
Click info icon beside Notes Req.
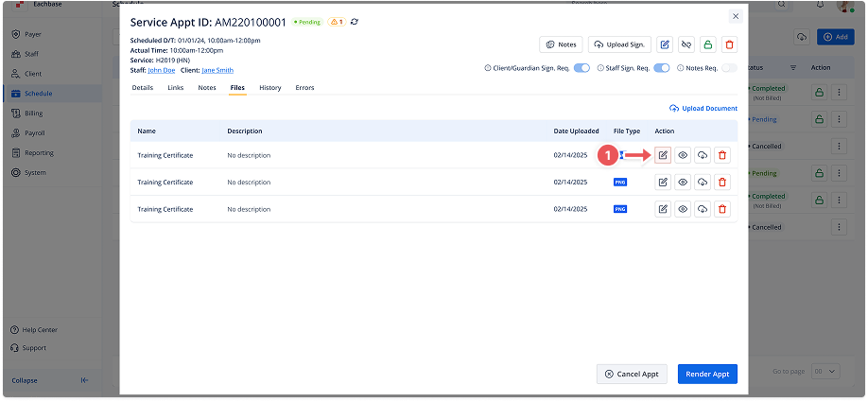click(x=681, y=68)
